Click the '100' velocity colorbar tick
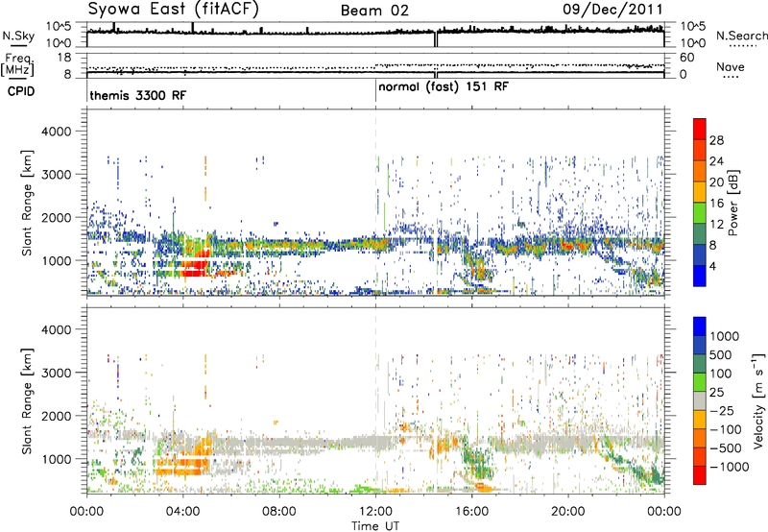 coord(721,374)
